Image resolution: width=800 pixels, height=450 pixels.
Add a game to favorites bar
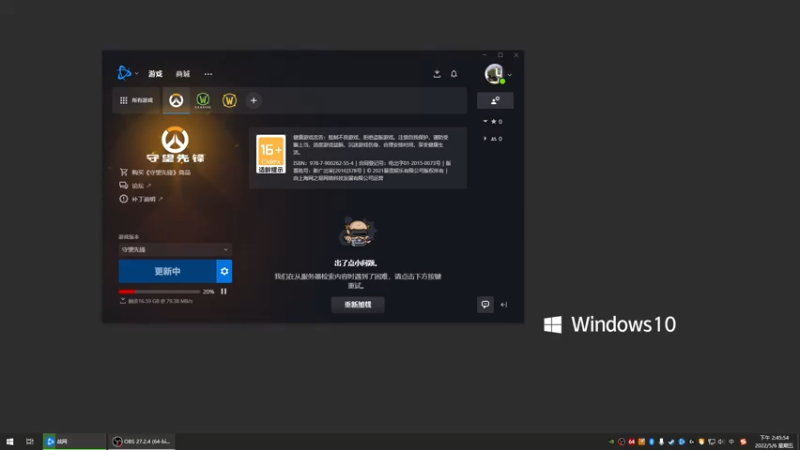point(254,101)
